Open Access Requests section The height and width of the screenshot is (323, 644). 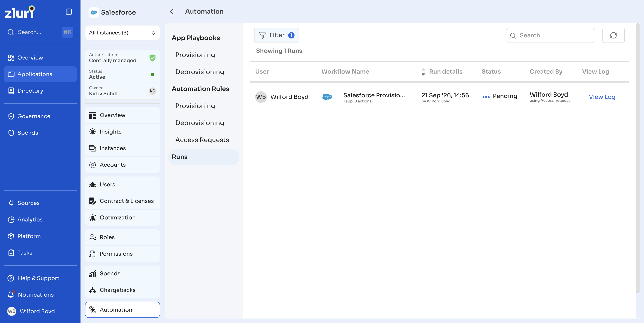(x=202, y=140)
